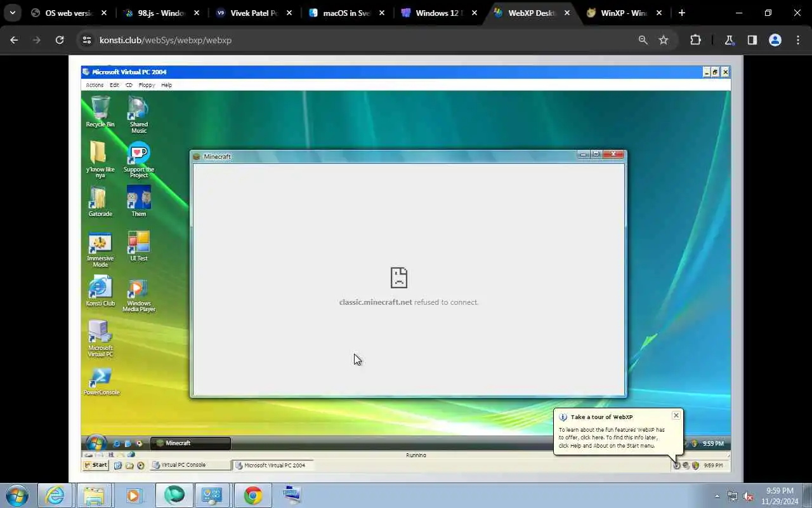Launch the Immersive Mode shortcut
Image resolution: width=812 pixels, height=508 pixels.
(100, 249)
